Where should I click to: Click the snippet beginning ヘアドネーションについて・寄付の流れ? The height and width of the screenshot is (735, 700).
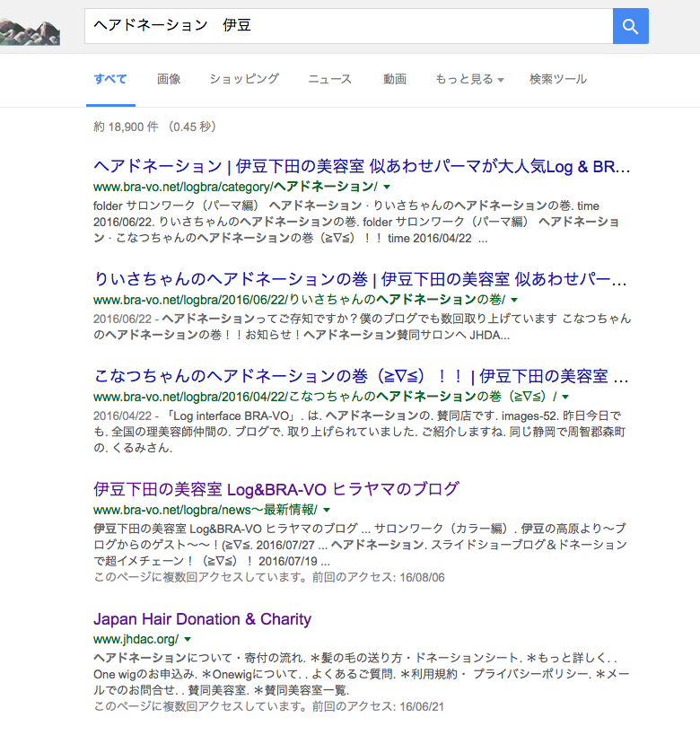[361, 674]
